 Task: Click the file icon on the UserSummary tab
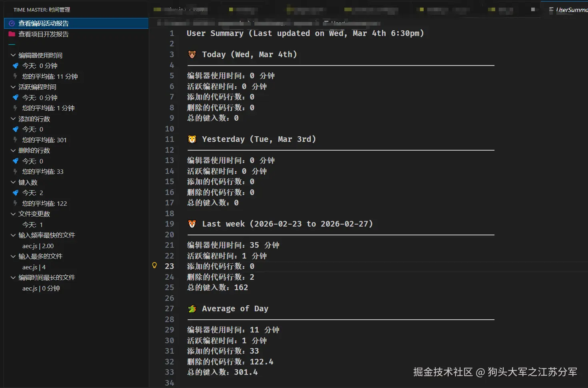click(551, 10)
